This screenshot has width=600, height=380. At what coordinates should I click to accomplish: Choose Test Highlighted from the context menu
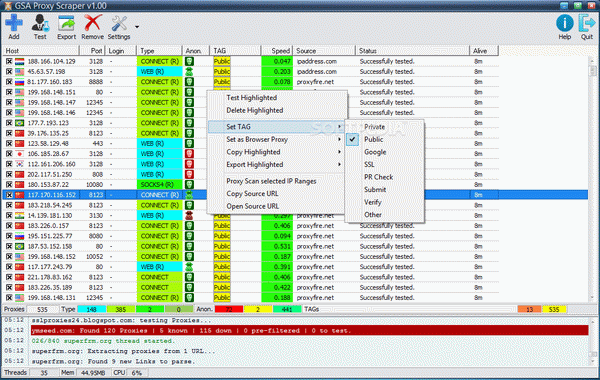tap(251, 98)
